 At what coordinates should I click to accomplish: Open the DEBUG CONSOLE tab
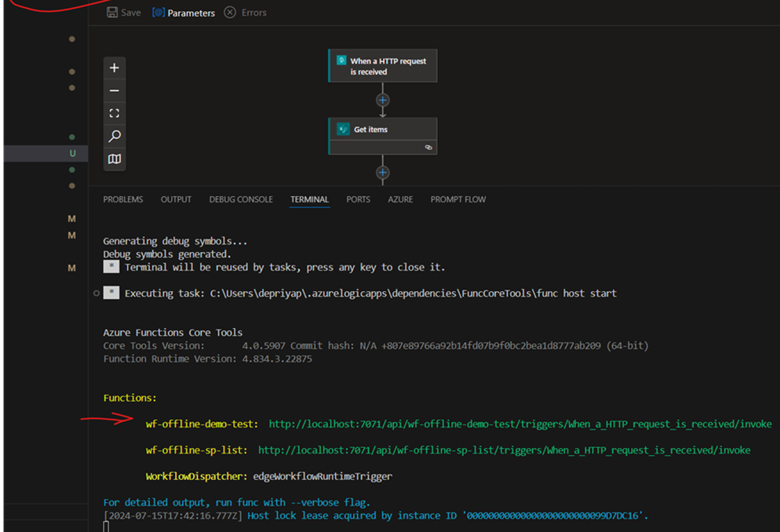click(241, 199)
